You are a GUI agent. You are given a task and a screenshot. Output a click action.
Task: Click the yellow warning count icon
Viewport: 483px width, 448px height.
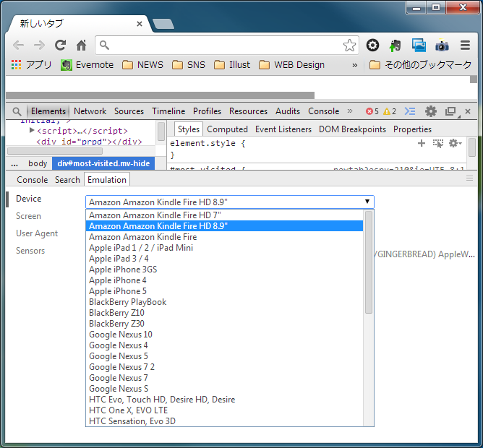(x=387, y=111)
